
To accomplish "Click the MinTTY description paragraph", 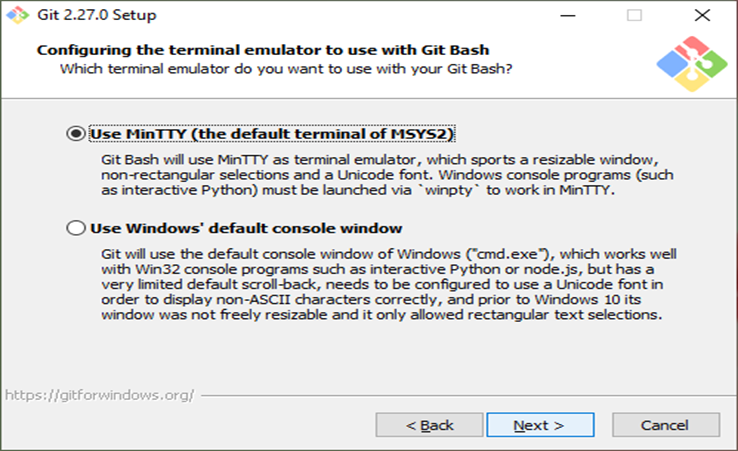I will tap(380, 176).
